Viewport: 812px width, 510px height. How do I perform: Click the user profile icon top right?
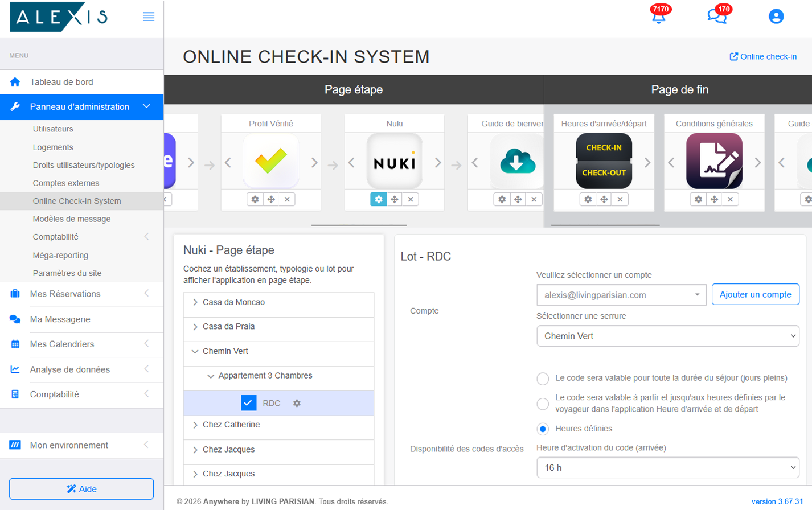coord(776,17)
